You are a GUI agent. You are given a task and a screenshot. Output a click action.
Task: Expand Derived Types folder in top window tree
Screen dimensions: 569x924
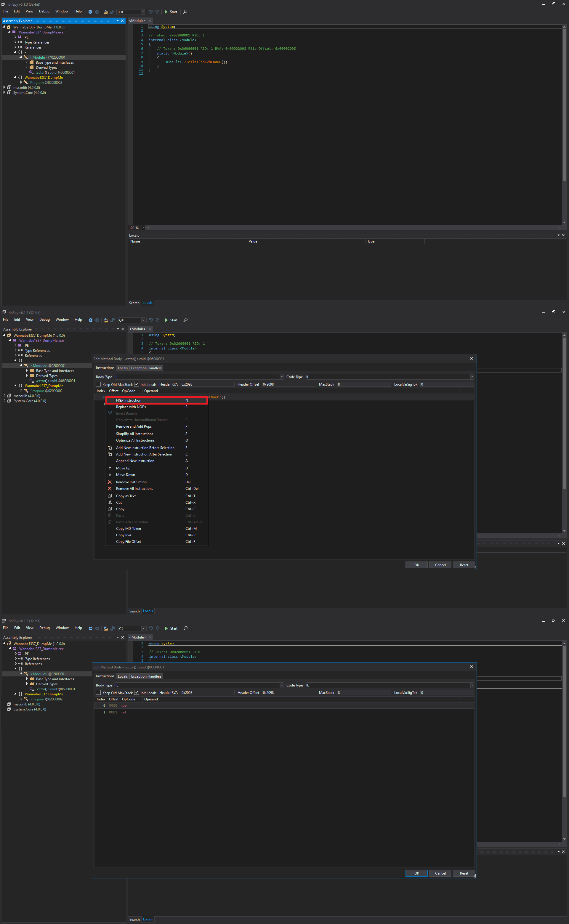pos(27,67)
